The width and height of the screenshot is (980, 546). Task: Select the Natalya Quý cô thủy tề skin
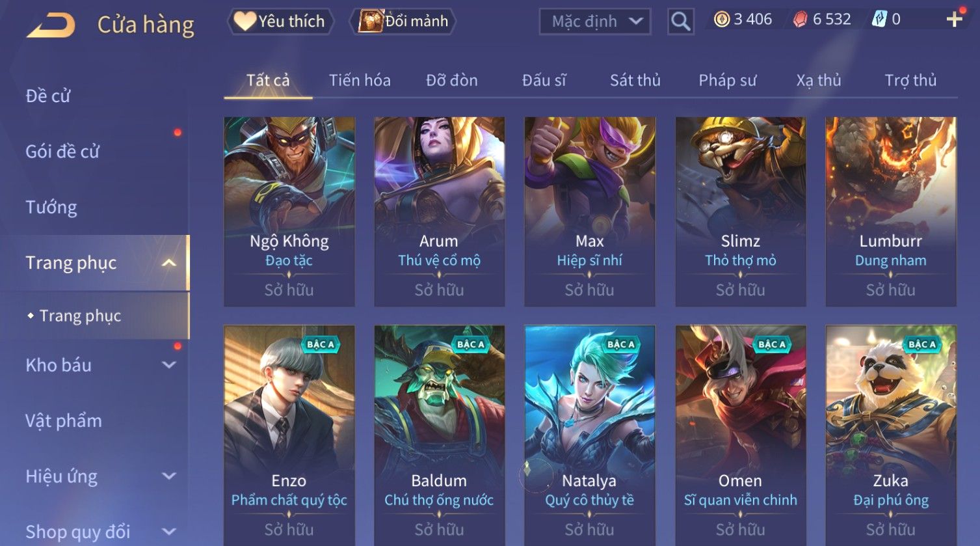[x=589, y=435]
